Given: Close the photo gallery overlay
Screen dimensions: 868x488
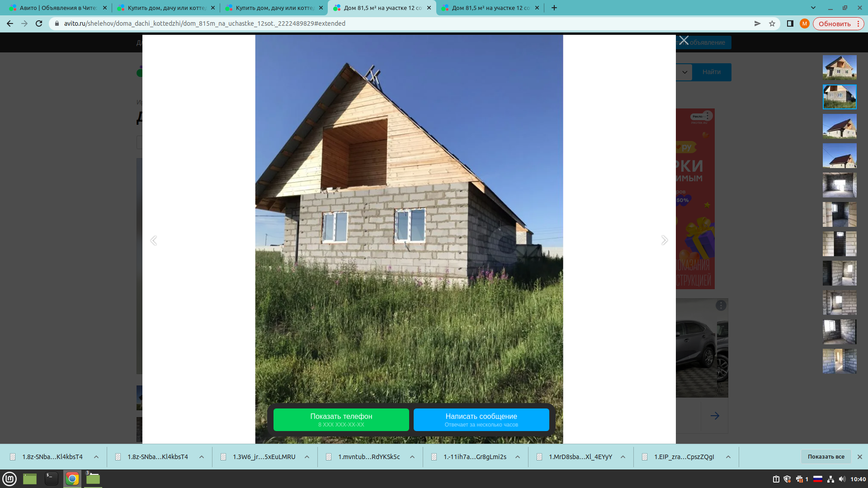Looking at the screenshot, I should coord(684,41).
